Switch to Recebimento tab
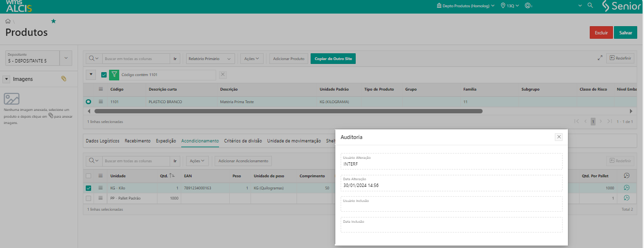Image resolution: width=644 pixels, height=248 pixels. pos(138,141)
